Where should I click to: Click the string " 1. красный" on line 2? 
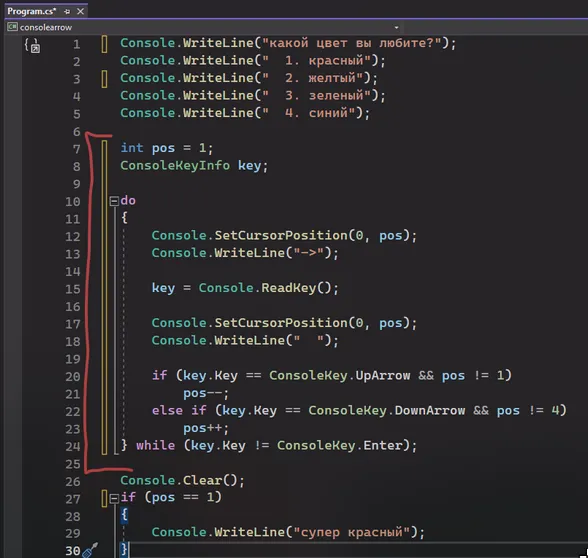(316, 60)
